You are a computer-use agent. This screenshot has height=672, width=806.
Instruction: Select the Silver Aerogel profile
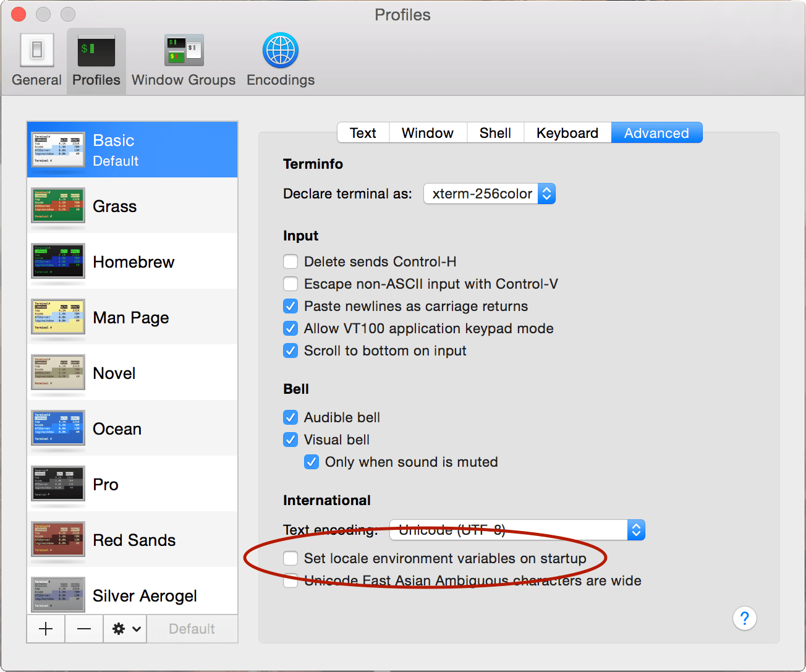pos(144,595)
